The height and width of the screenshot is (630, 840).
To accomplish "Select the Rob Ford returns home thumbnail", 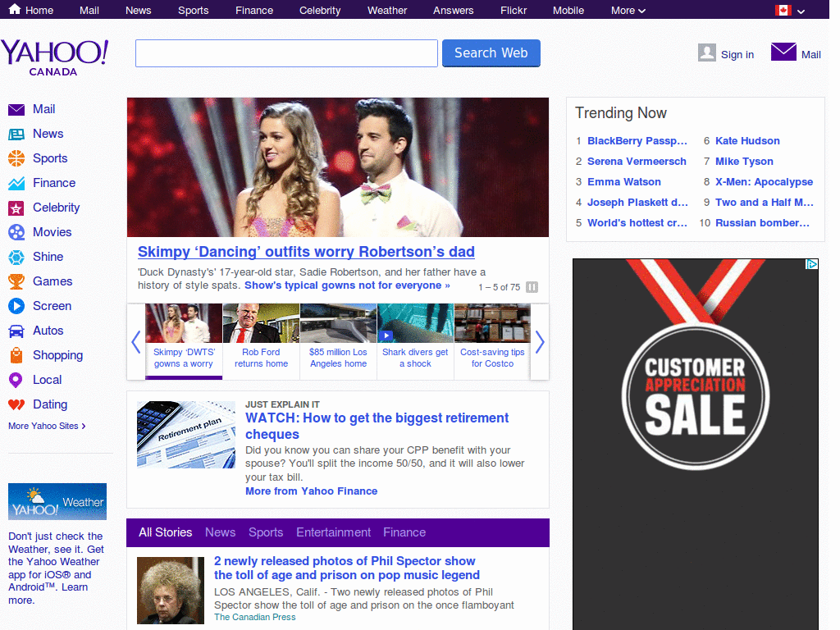I will pos(261,342).
